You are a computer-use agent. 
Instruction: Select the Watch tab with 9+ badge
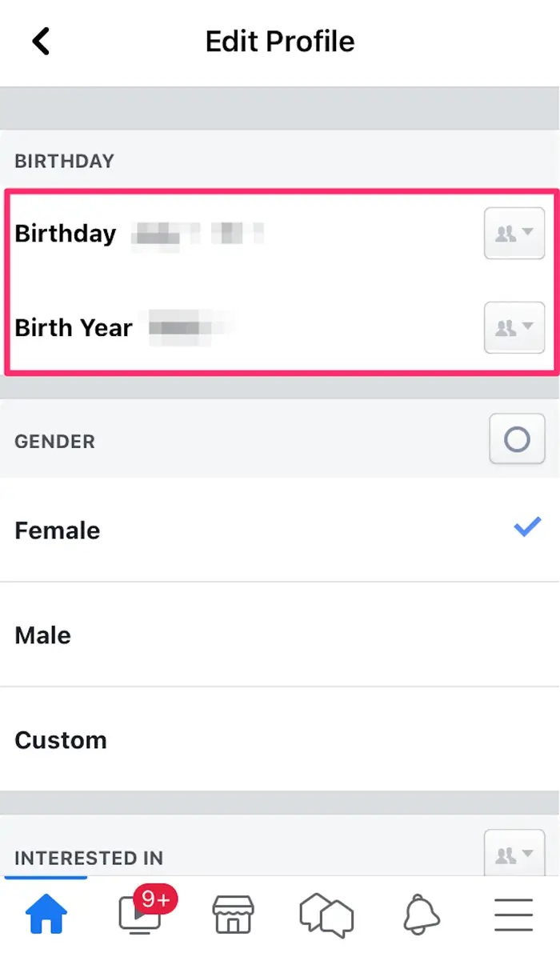tap(140, 915)
